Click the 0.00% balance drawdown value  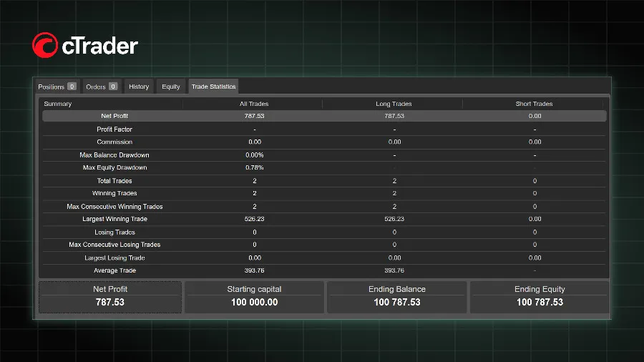coord(255,155)
